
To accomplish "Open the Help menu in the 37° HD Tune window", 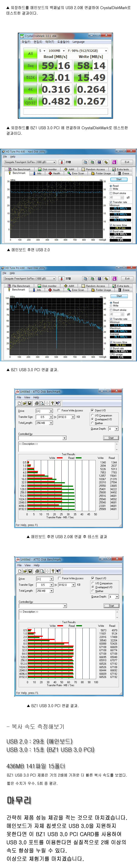I will coord(12,273).
